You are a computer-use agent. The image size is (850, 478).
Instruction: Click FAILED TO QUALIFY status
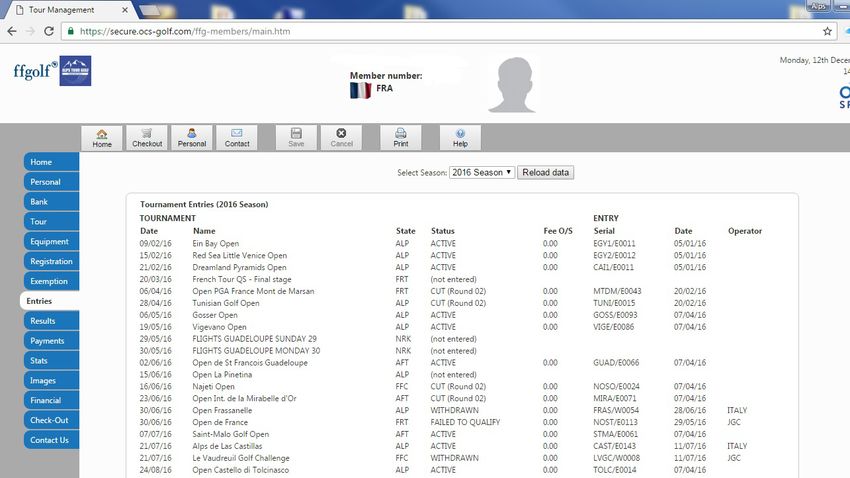tap(465, 422)
